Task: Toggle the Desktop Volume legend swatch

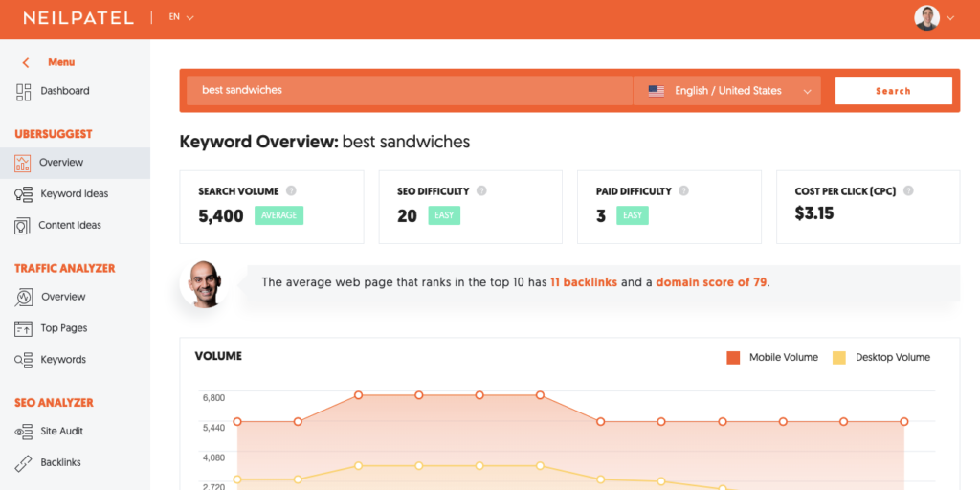Action: tap(839, 358)
